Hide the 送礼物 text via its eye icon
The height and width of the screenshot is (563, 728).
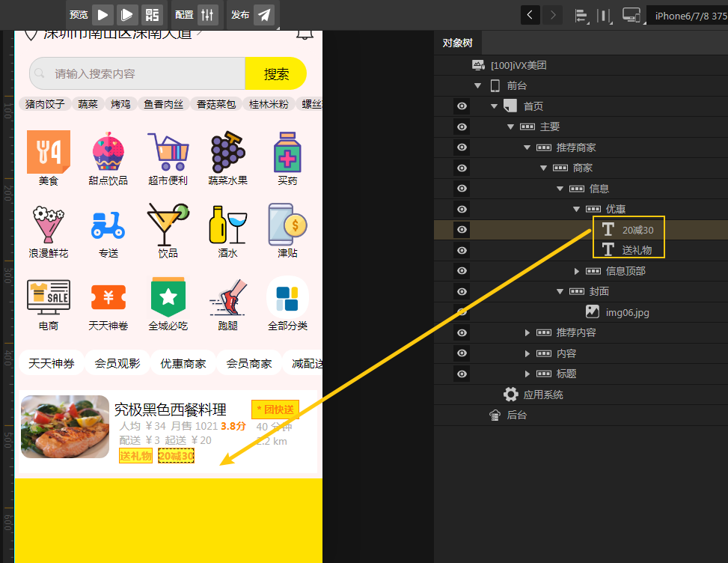pos(462,250)
